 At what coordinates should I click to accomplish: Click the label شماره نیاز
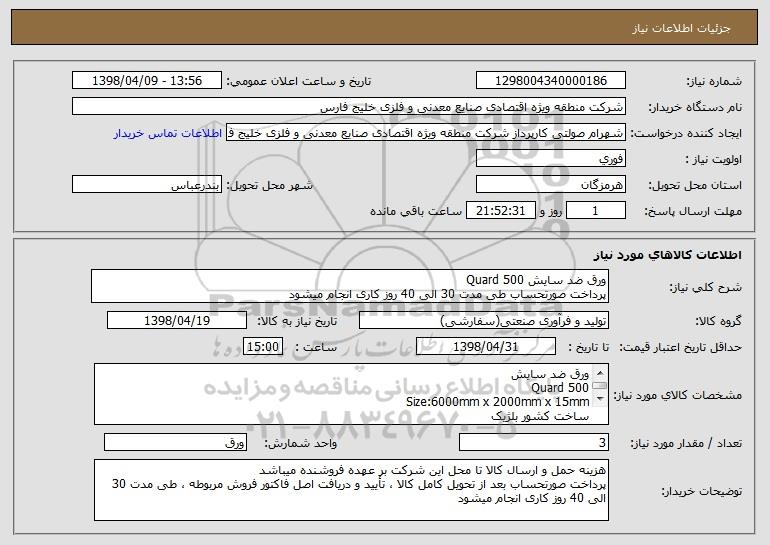[714, 81]
